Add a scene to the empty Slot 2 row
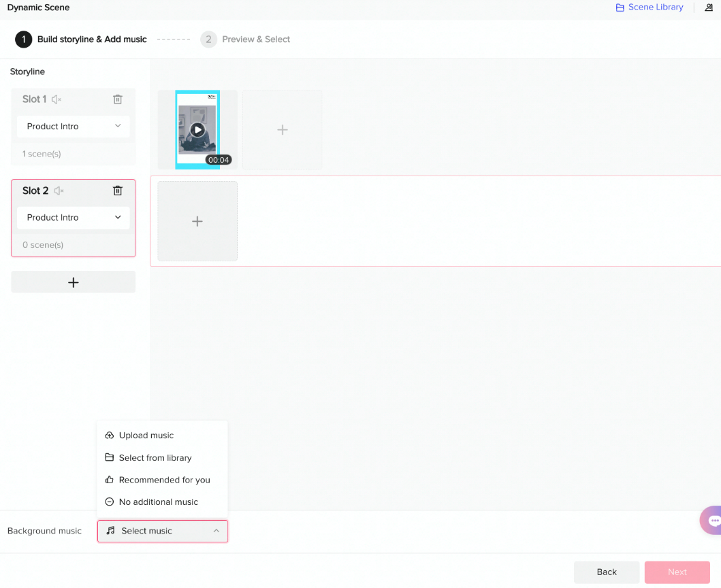The height and width of the screenshot is (588, 721). (197, 220)
